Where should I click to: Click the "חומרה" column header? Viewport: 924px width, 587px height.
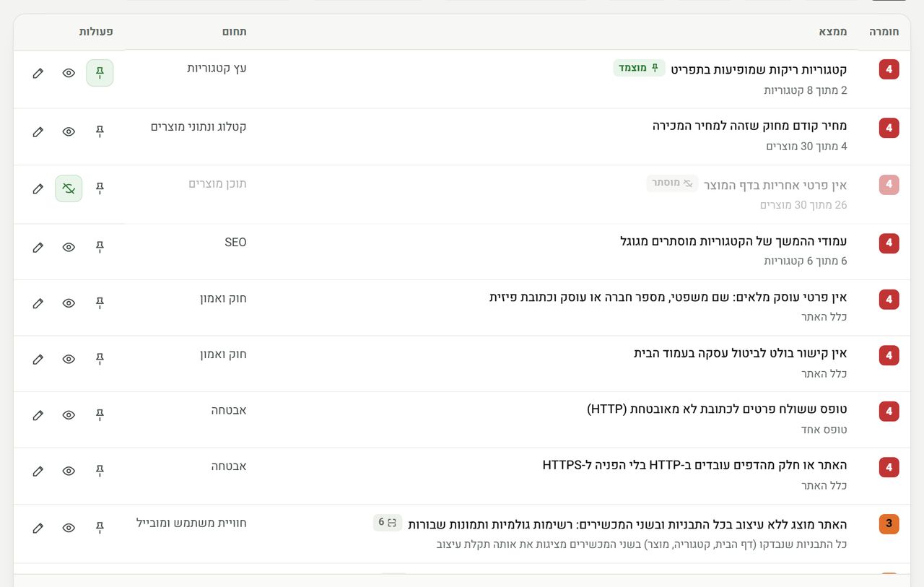884,32
